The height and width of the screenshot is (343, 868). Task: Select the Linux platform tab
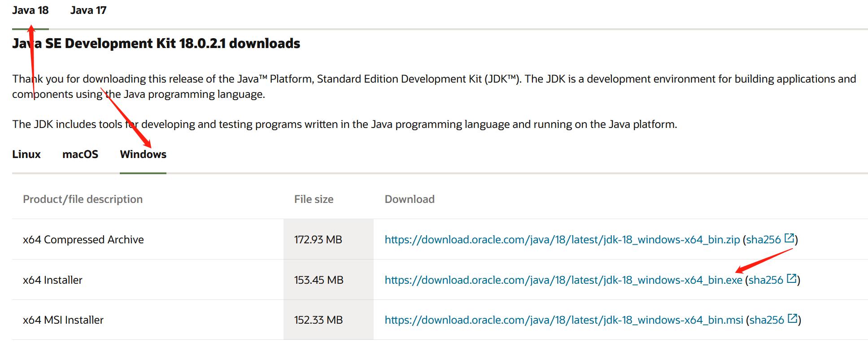click(26, 154)
